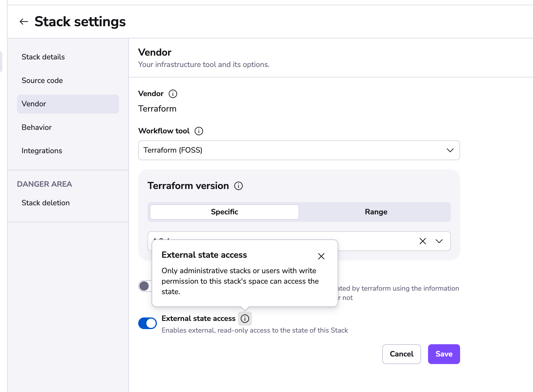Open the Behavior settings section
Screen dimensions: 533x392
coord(37,127)
